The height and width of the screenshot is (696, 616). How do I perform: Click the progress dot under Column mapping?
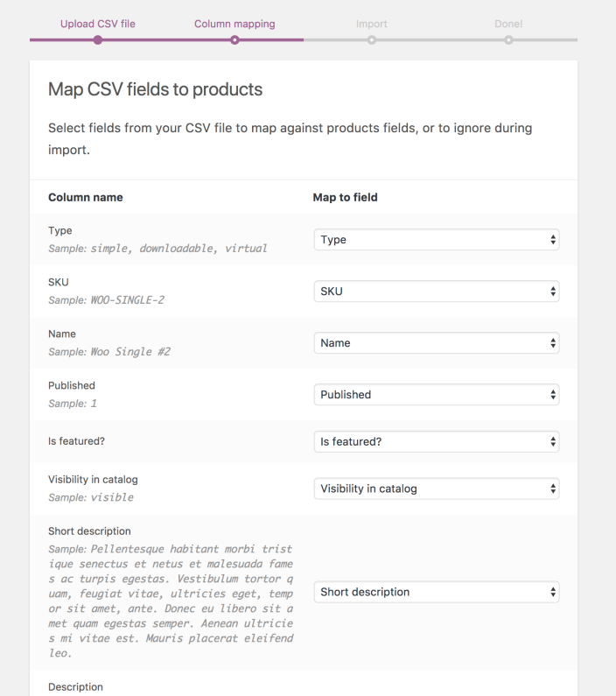tap(234, 39)
